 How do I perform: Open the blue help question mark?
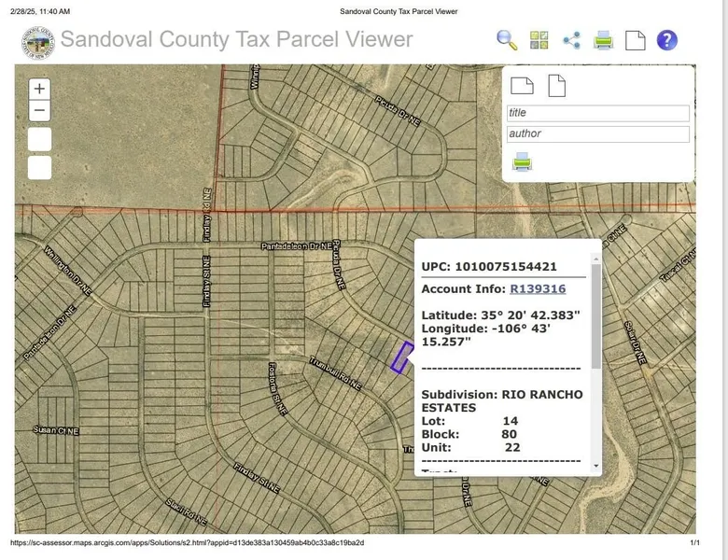(667, 39)
